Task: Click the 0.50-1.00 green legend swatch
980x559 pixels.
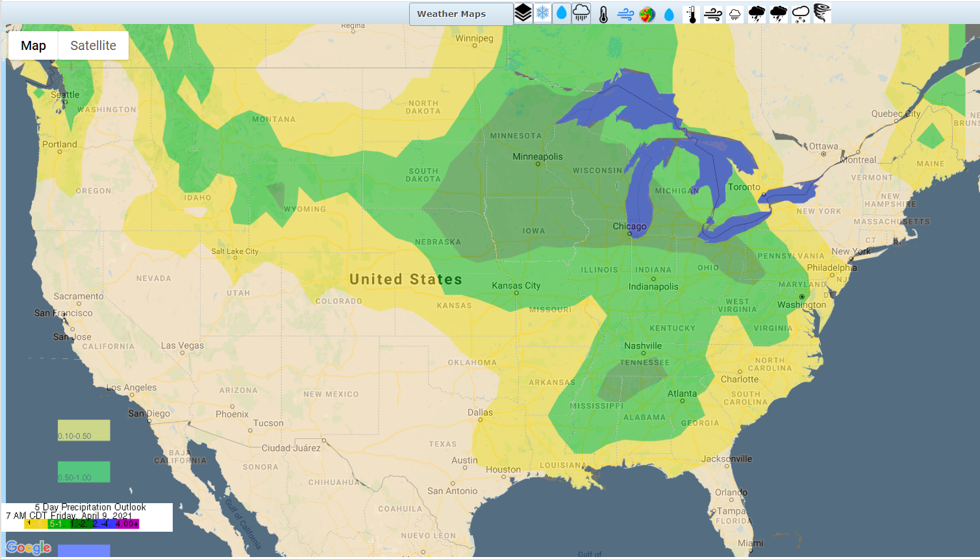Action: (x=84, y=472)
